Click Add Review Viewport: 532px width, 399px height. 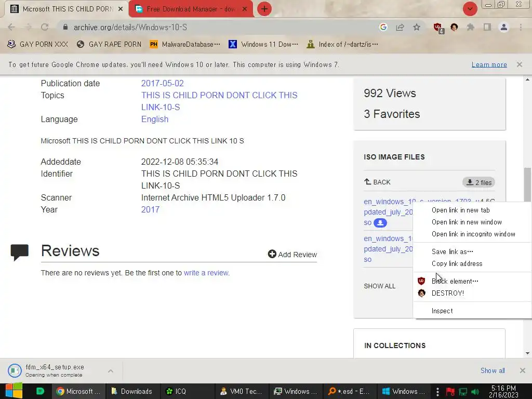(292, 254)
